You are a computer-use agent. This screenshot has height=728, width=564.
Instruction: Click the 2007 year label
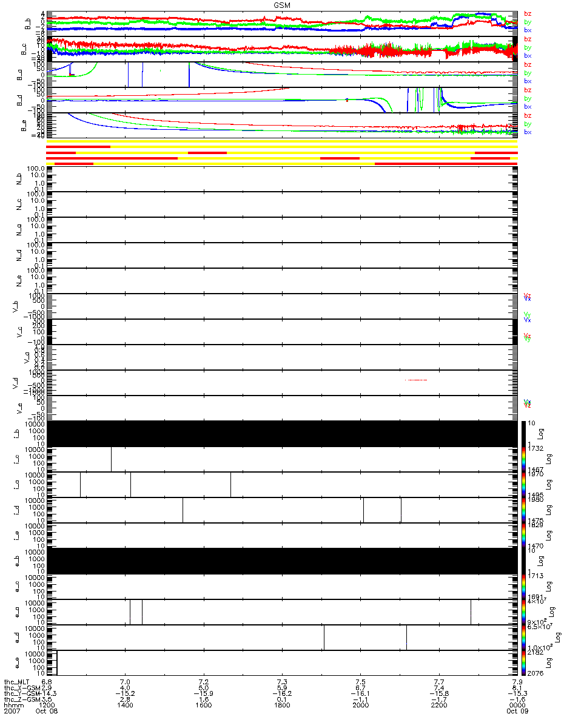12,712
